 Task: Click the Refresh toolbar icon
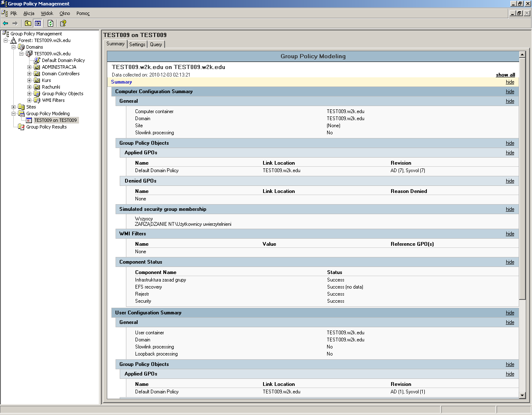pyautogui.click(x=50, y=23)
